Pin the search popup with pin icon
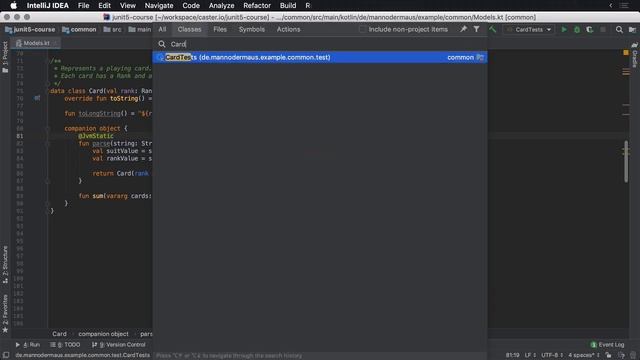640x360 pixels. (463, 29)
